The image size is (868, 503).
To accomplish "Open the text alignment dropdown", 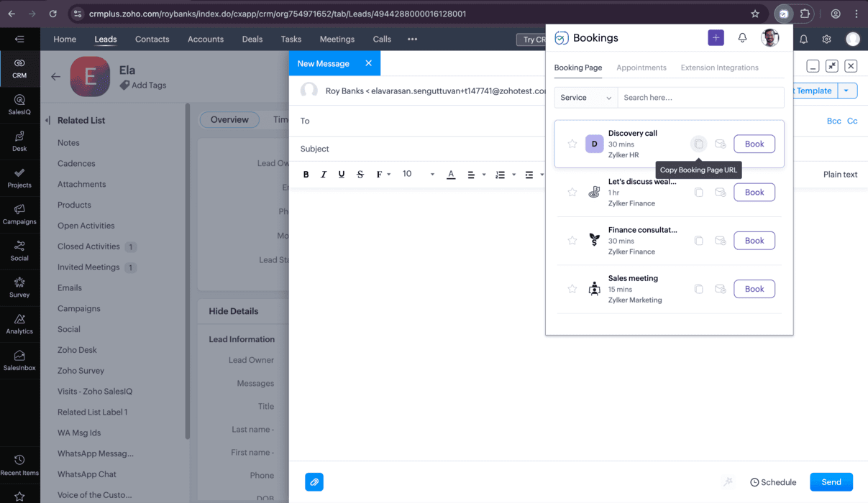I will (476, 175).
